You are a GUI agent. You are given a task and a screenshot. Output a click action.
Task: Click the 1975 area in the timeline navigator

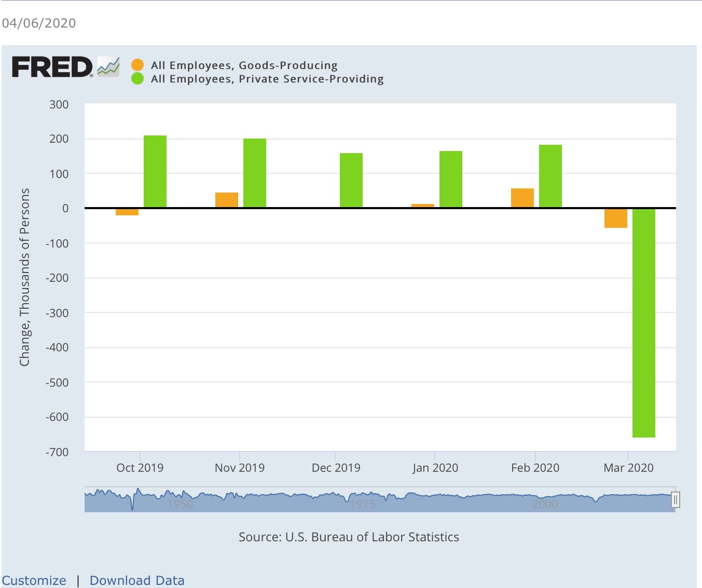coord(362,504)
